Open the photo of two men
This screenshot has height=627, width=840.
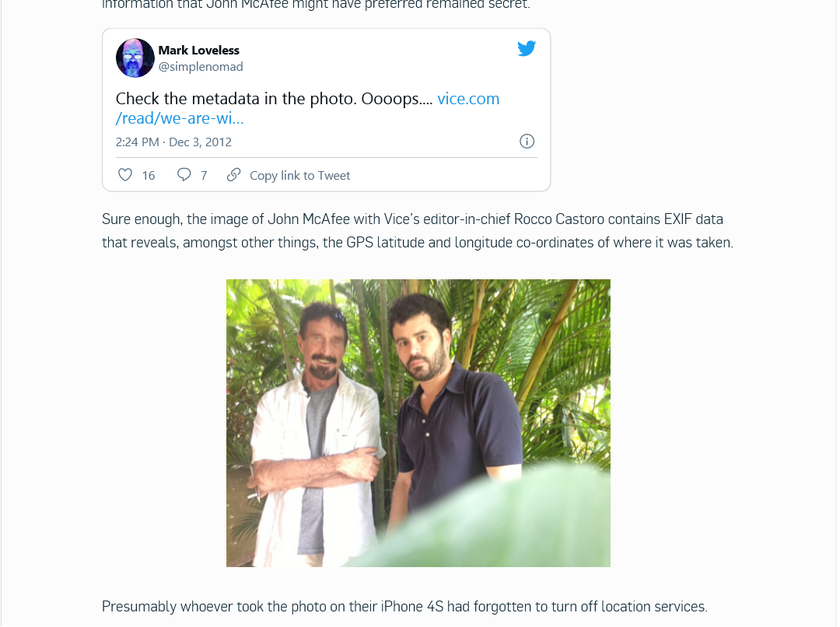point(418,423)
